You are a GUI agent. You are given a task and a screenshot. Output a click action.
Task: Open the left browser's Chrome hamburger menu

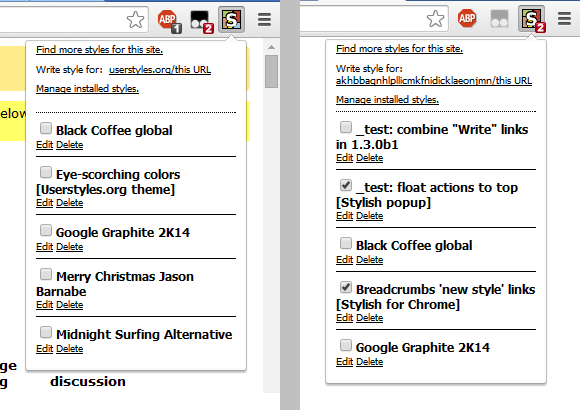pyautogui.click(x=264, y=20)
